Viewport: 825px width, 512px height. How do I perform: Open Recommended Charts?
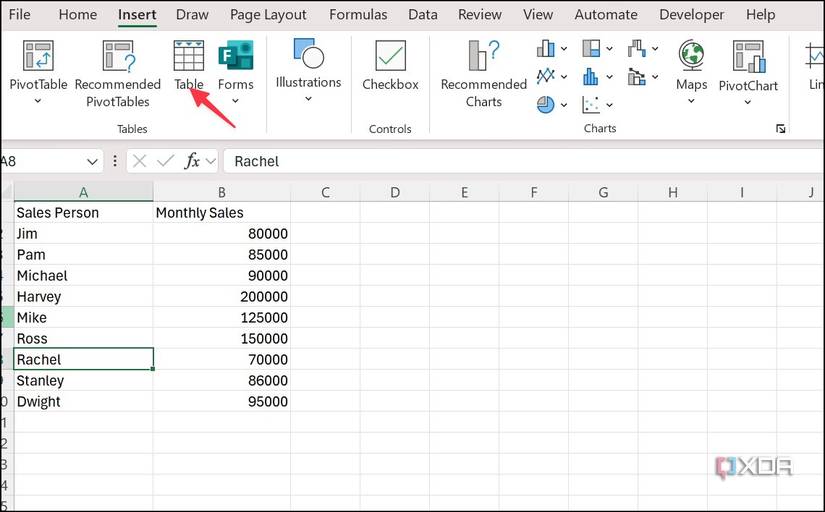(x=484, y=74)
